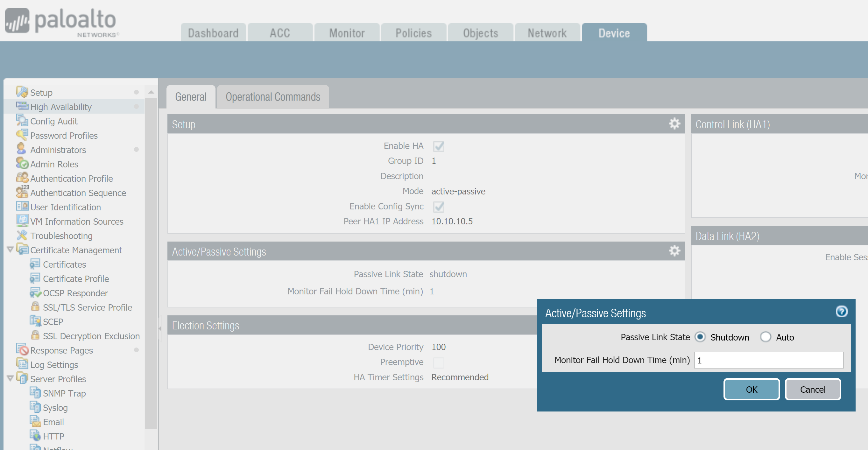The width and height of the screenshot is (868, 450).
Task: Click the Monitor Fail Hold Down Time input field
Action: [768, 360]
